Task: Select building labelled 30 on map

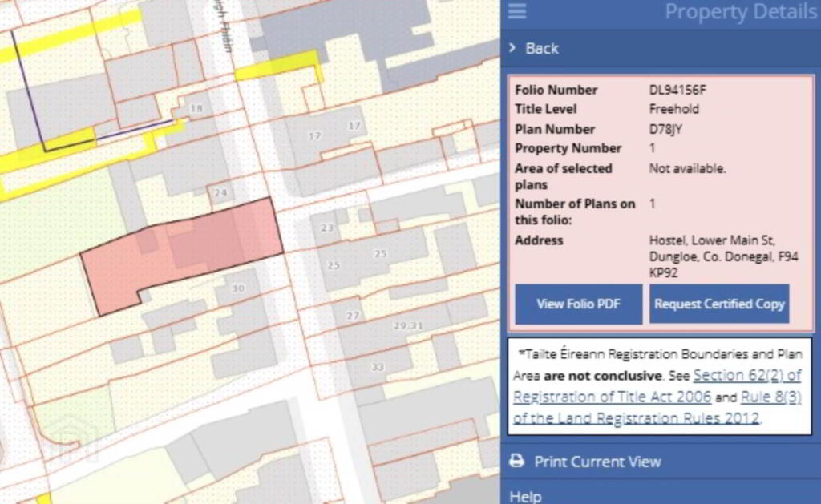Action: (x=238, y=288)
